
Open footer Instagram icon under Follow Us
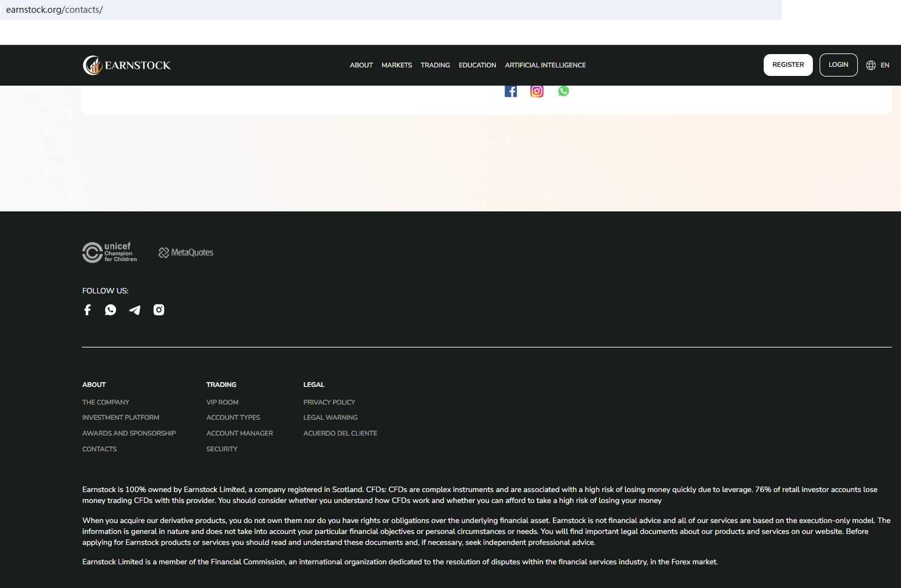[159, 310]
